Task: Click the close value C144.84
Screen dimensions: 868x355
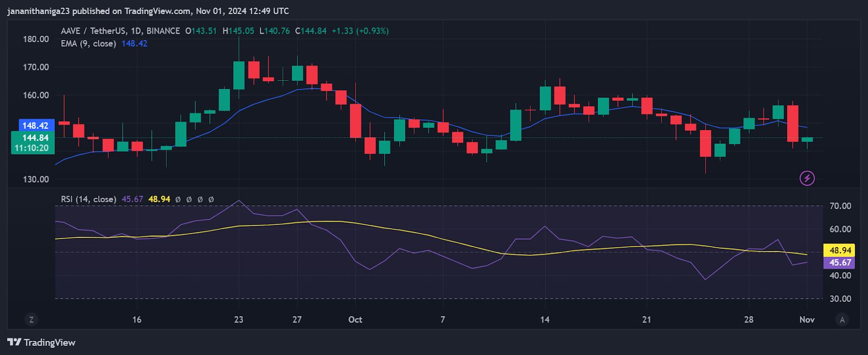Action: [311, 31]
